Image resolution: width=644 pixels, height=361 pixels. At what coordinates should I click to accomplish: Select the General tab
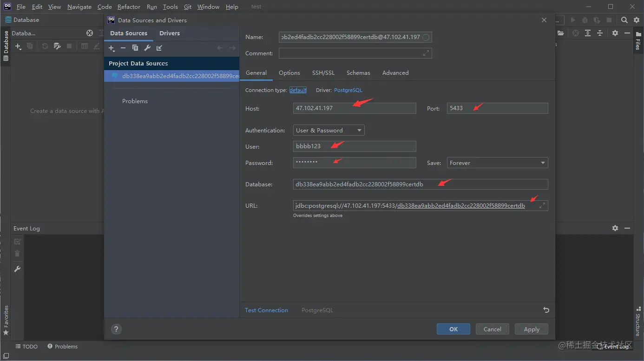pos(256,73)
